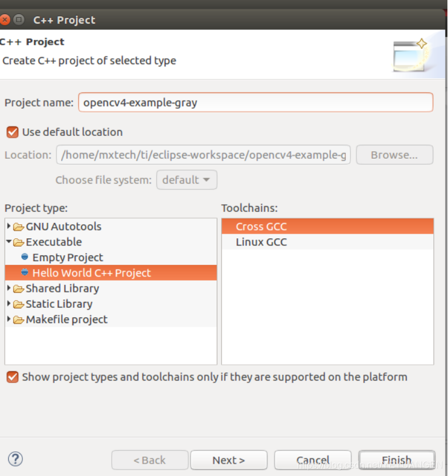The height and width of the screenshot is (476, 448).
Task: Click the Static Library folder icon
Action: click(19, 304)
